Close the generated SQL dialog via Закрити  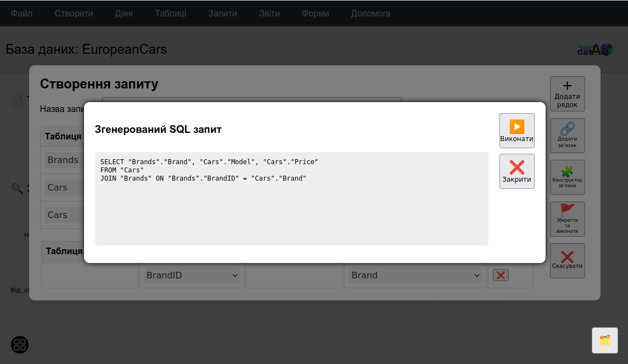516,171
